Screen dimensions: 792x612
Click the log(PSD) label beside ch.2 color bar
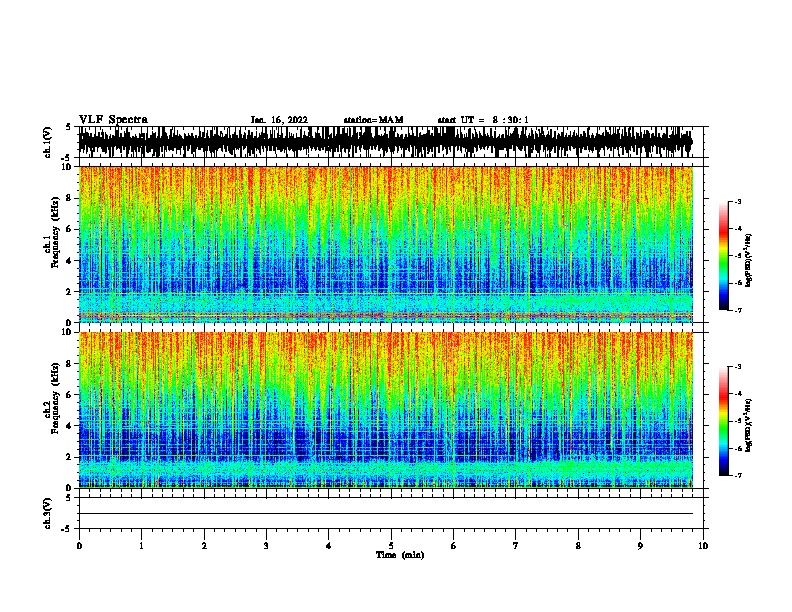(x=748, y=425)
